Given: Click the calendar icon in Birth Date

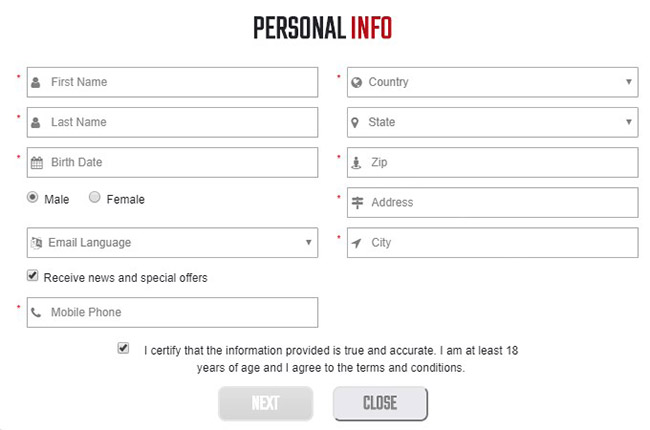Looking at the screenshot, I should click(x=37, y=162).
